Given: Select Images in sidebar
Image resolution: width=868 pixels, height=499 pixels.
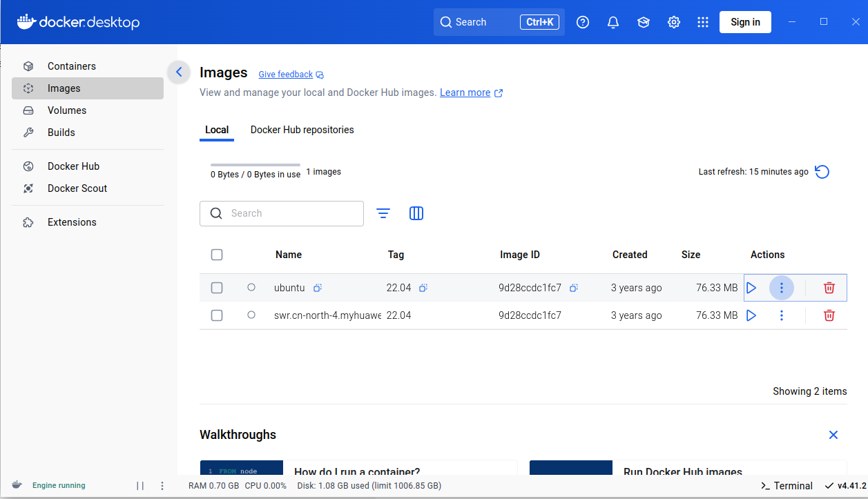Looking at the screenshot, I should (88, 88).
